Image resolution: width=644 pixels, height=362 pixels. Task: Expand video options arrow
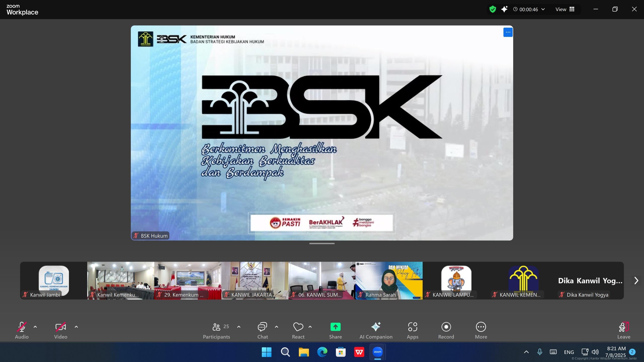(x=76, y=327)
